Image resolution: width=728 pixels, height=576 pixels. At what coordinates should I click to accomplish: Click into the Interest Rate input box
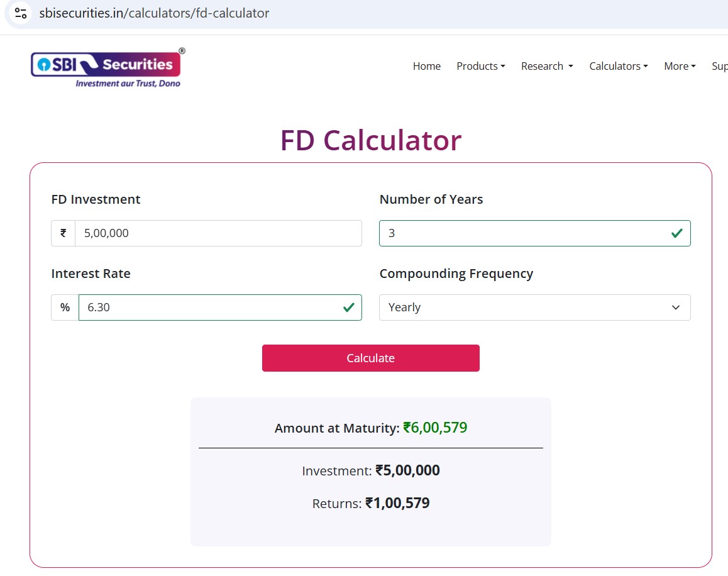[x=207, y=307]
